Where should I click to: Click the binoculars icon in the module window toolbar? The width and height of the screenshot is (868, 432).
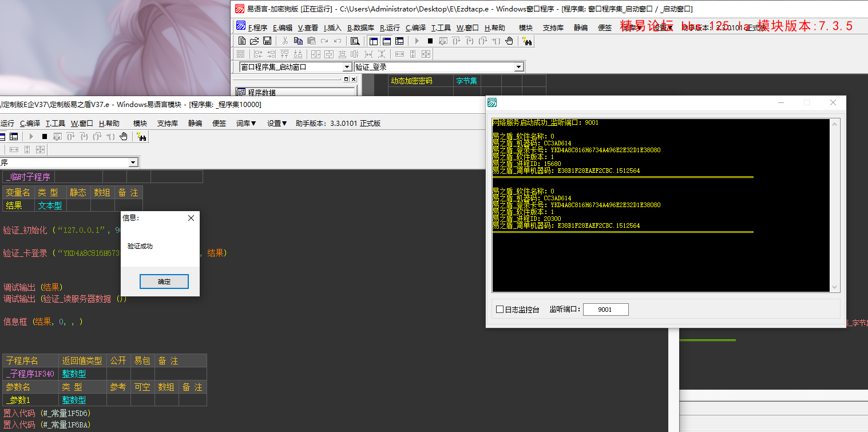pos(142,136)
